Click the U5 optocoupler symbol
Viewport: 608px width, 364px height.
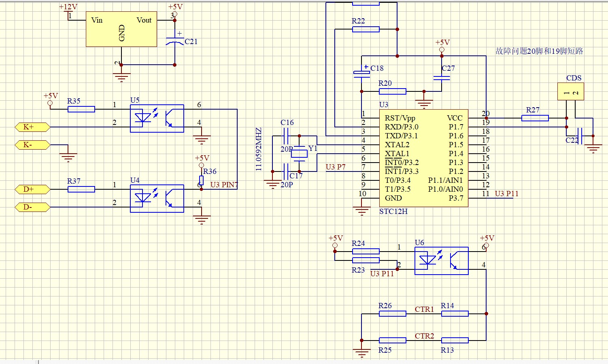tap(157, 119)
